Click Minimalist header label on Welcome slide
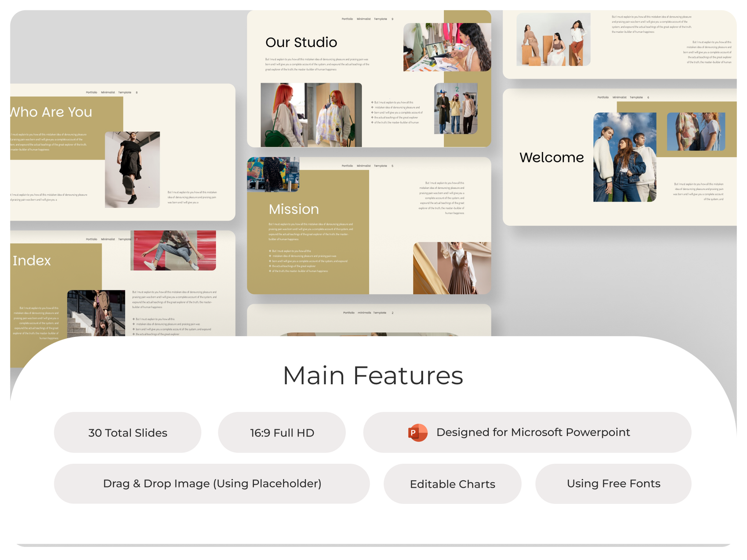The image size is (747, 560). 620,98
